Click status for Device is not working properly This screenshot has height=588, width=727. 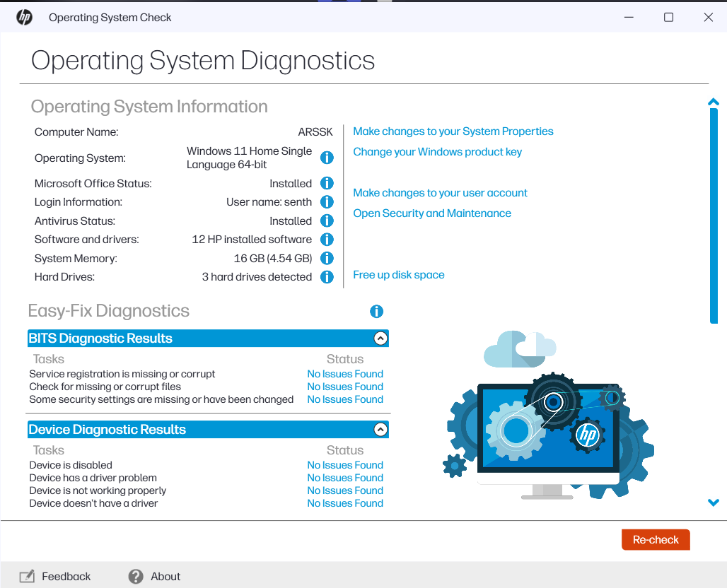tap(345, 490)
